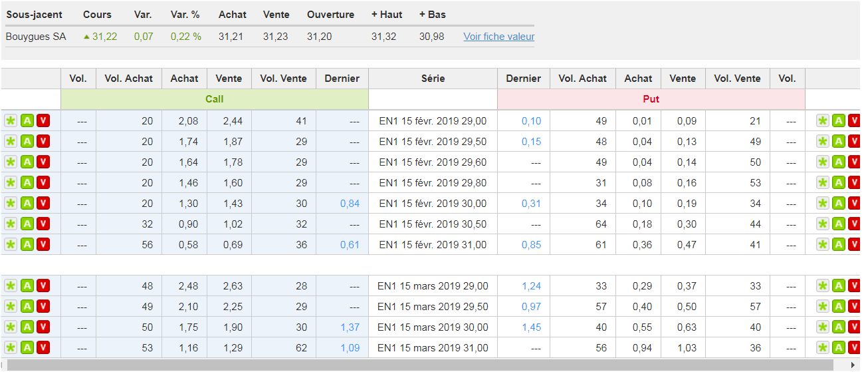Click the star icon for Put mars 30,00
The width and height of the screenshot is (868, 372).
823,327
